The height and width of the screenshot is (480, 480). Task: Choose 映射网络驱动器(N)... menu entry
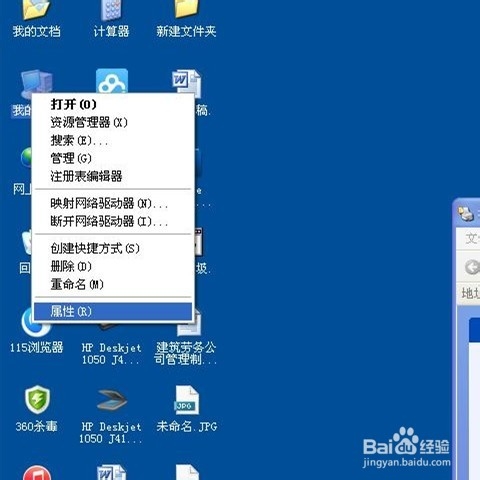(113, 203)
